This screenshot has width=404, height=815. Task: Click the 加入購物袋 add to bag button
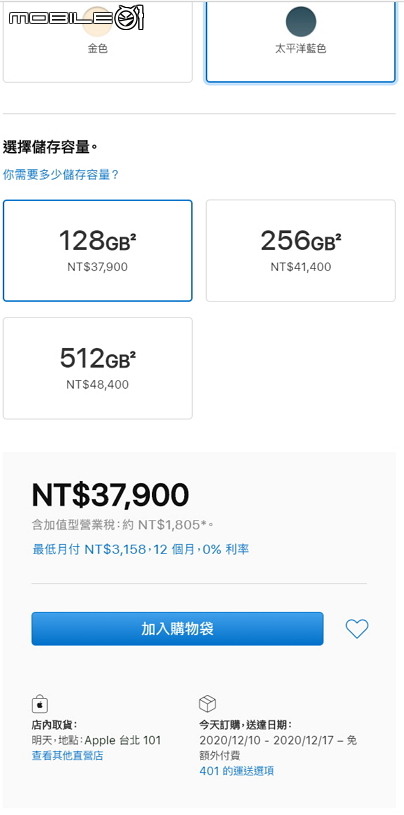177,629
